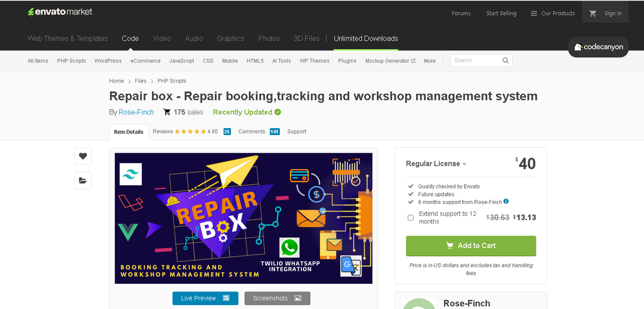Image resolution: width=644 pixels, height=309 pixels.
Task: Click the reviews star rating
Action: click(x=190, y=132)
